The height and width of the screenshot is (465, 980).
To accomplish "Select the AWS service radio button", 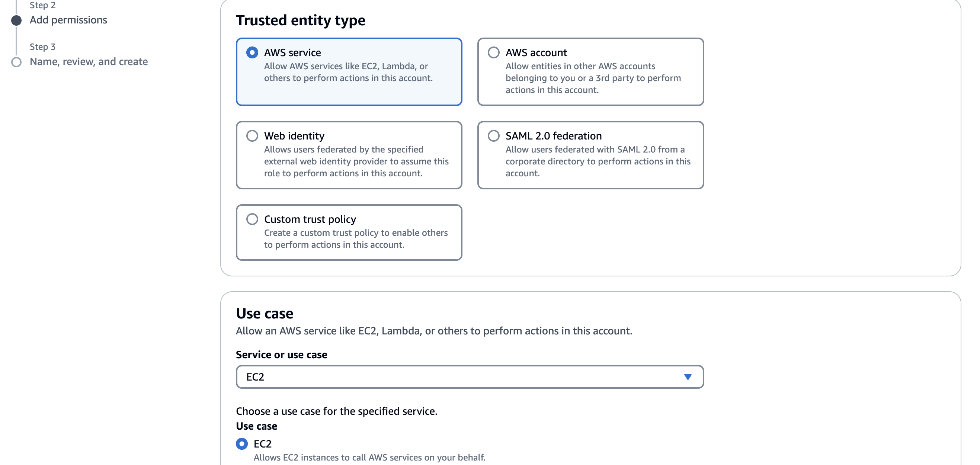I will 252,52.
